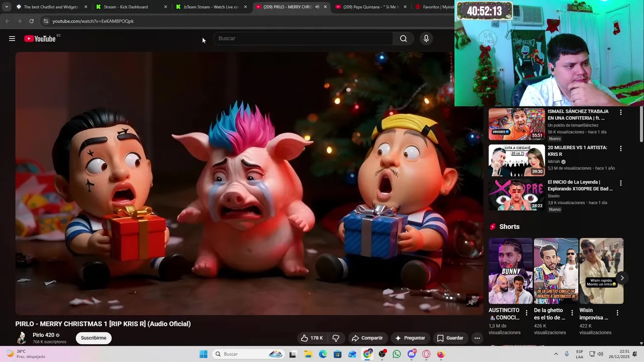
Task: Open OBS Studio from the taskbar
Action: tap(382, 354)
